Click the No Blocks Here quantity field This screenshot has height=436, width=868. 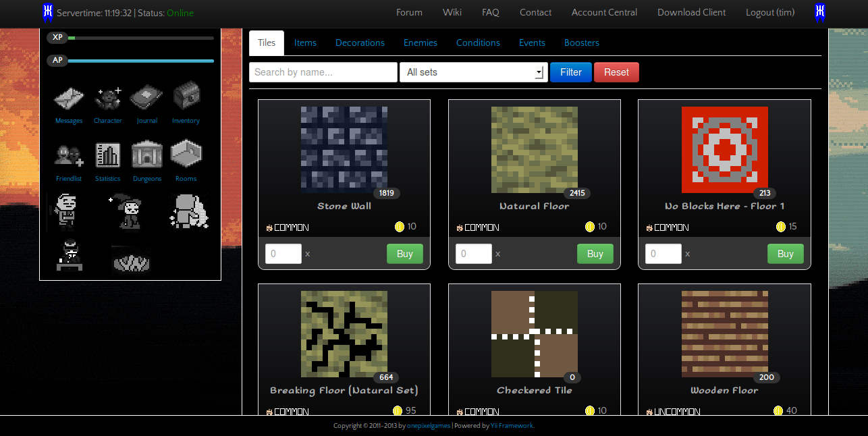[663, 254]
